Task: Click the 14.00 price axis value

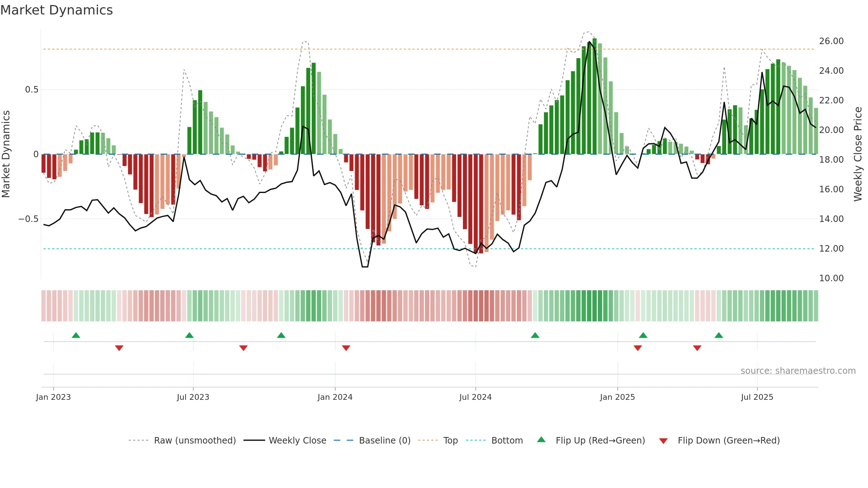Action: 831,219
